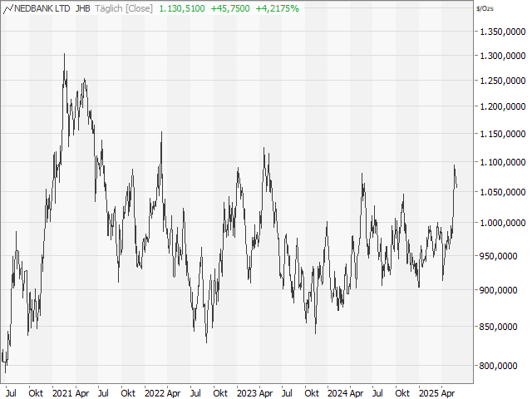Screen dimensions: 532x399
Task: Click the 2021 year label on time axis
Action: pyautogui.click(x=62, y=393)
